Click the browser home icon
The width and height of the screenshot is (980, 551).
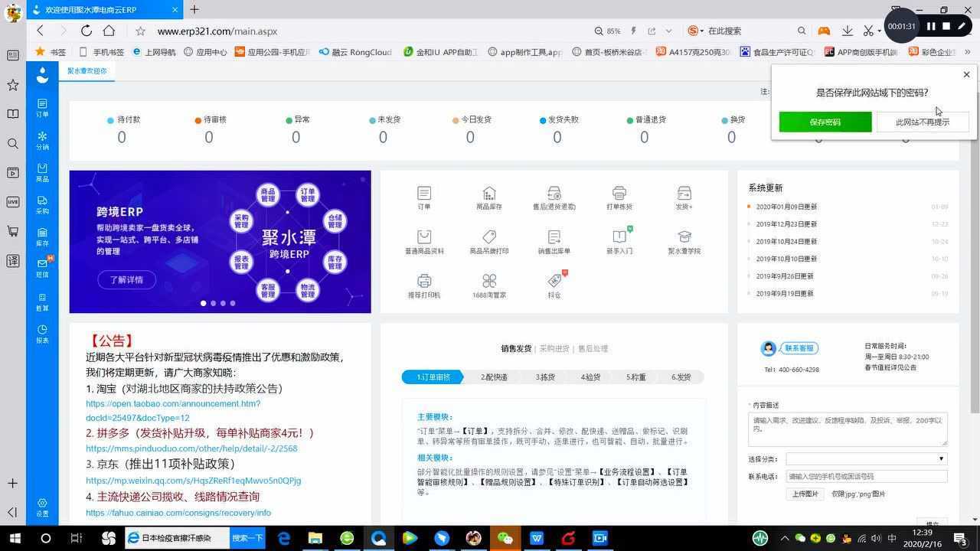tap(109, 31)
